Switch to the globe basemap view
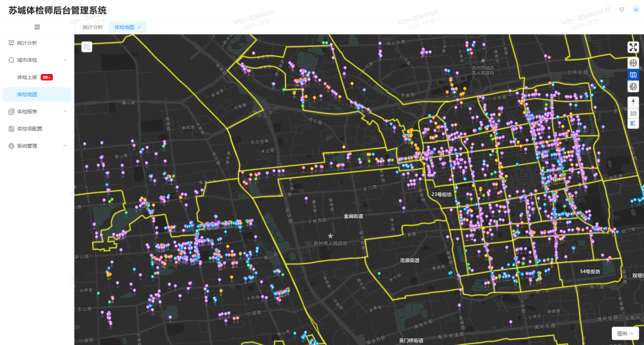This screenshot has height=345, width=644. 633,63
